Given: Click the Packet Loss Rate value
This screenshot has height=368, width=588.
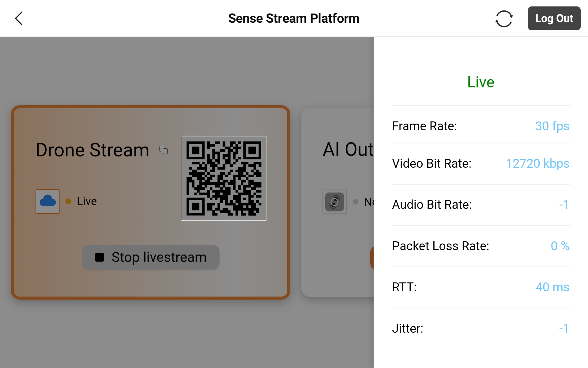Looking at the screenshot, I should point(560,246).
